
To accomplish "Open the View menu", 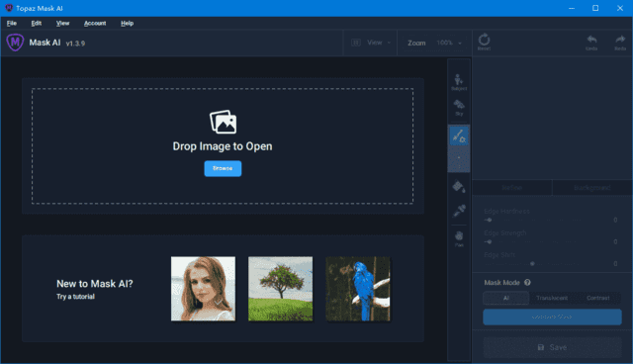I will 62,24.
